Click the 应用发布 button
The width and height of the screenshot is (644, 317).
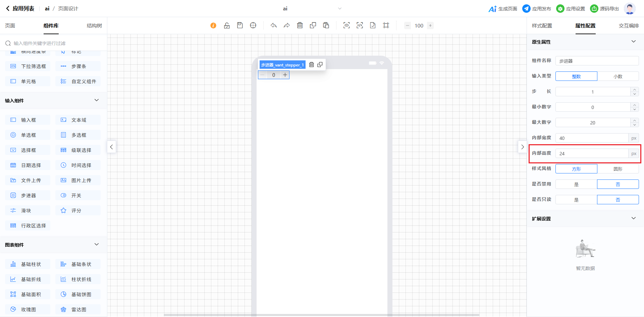pyautogui.click(x=537, y=9)
